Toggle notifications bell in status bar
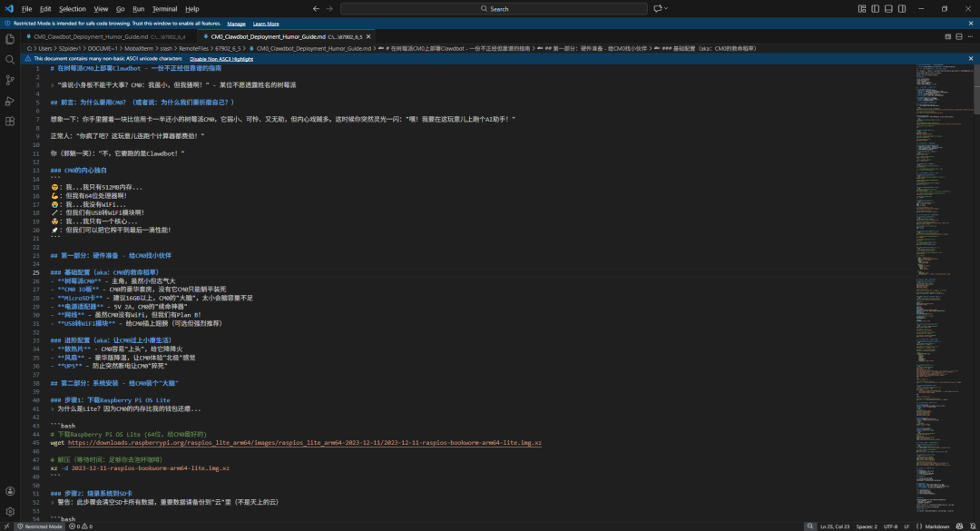The image size is (980, 531). [973, 526]
